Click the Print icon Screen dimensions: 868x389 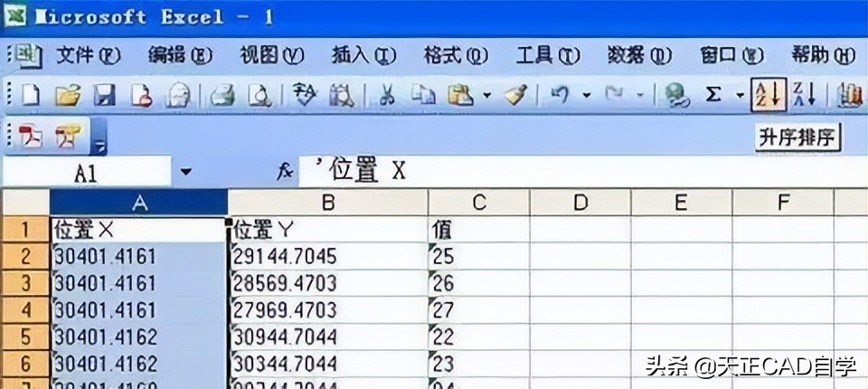222,97
